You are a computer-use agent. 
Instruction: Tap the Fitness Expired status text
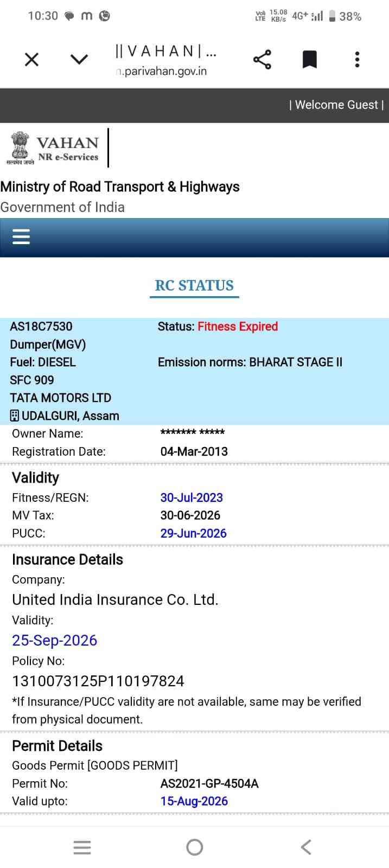click(238, 327)
